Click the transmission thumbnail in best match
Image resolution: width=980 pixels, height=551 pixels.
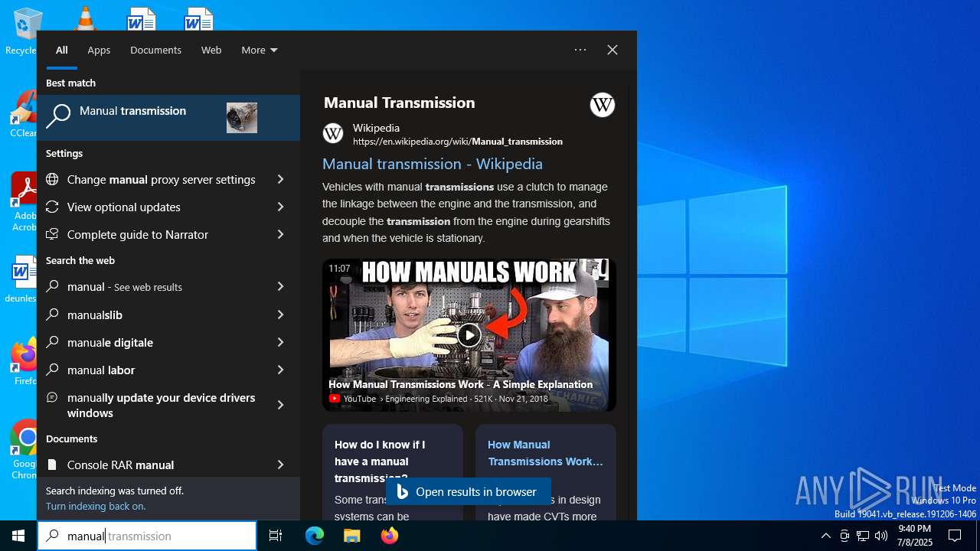[242, 118]
